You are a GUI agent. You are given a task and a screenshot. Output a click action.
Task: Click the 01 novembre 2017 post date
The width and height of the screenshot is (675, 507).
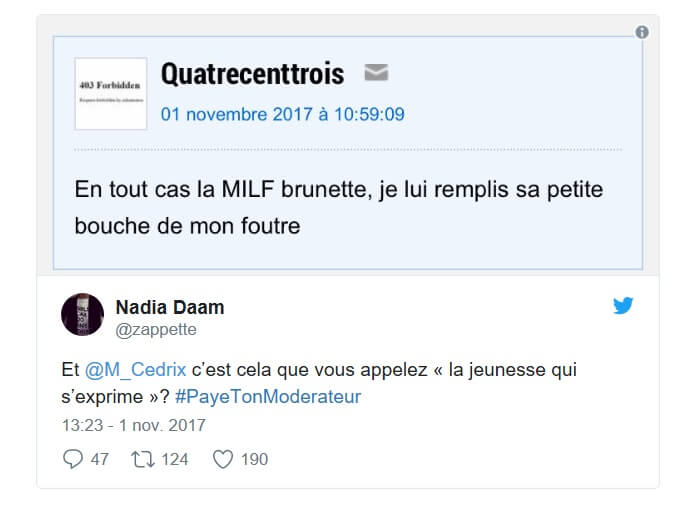pyautogui.click(x=282, y=114)
